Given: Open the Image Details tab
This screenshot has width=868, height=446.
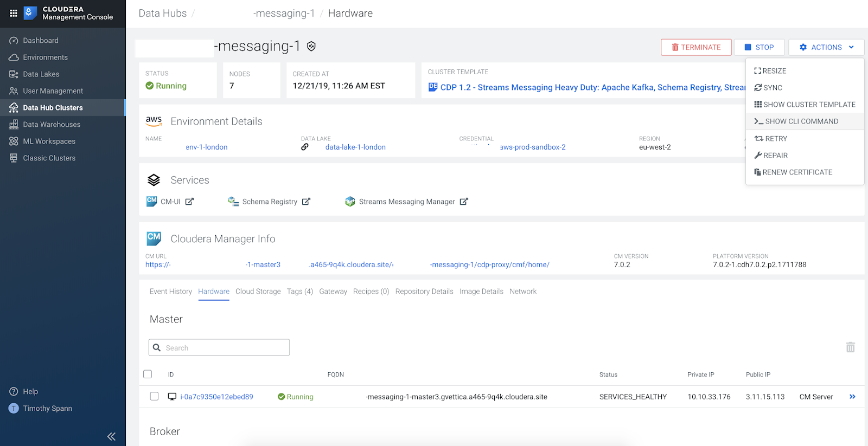Looking at the screenshot, I should pos(481,292).
